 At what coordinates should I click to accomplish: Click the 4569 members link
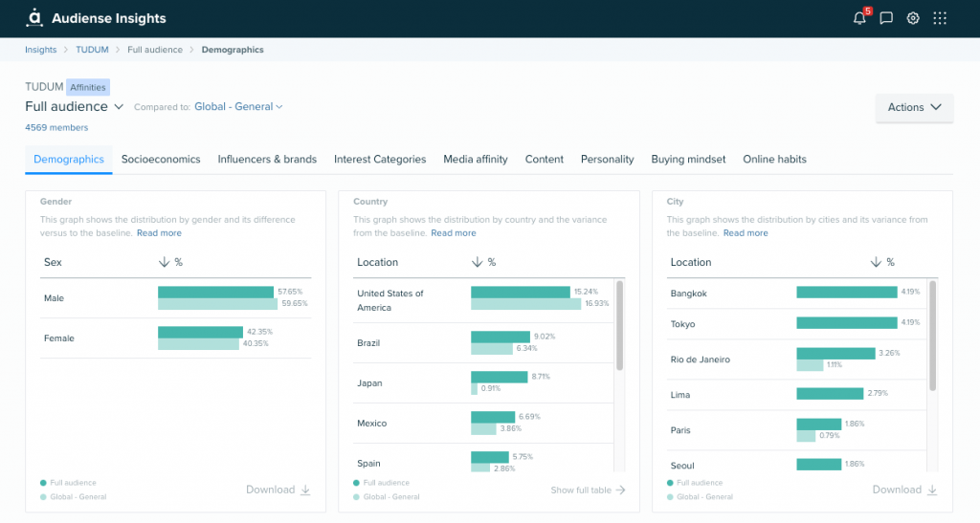click(x=56, y=127)
